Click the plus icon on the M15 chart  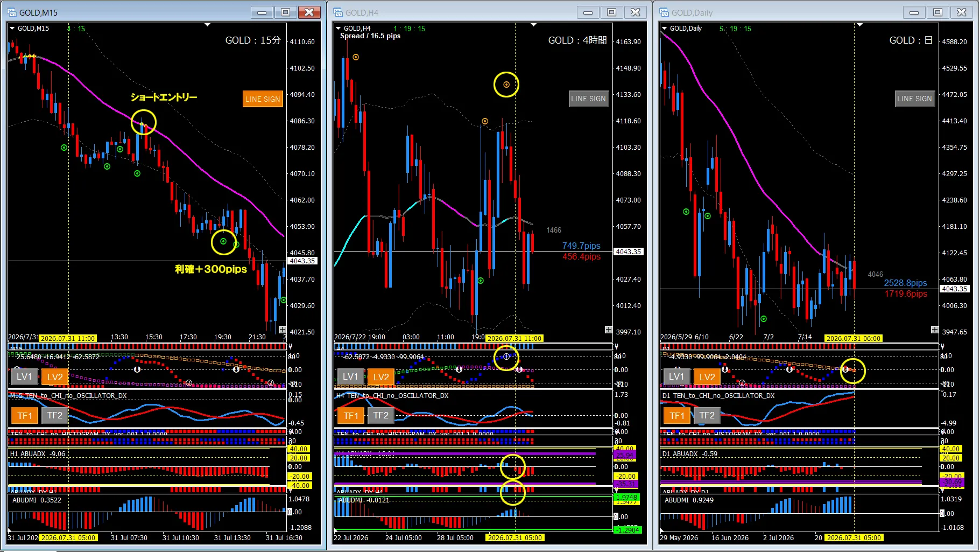pos(283,330)
